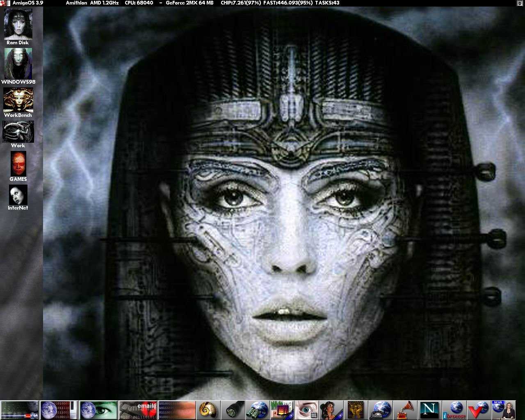Launch the email dock button
The width and height of the screenshot is (525, 420).
click(x=138, y=410)
